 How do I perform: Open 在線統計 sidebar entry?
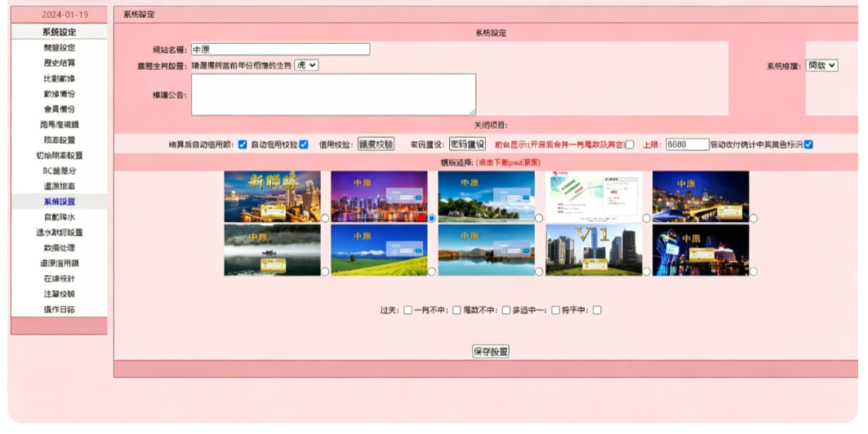60,279
